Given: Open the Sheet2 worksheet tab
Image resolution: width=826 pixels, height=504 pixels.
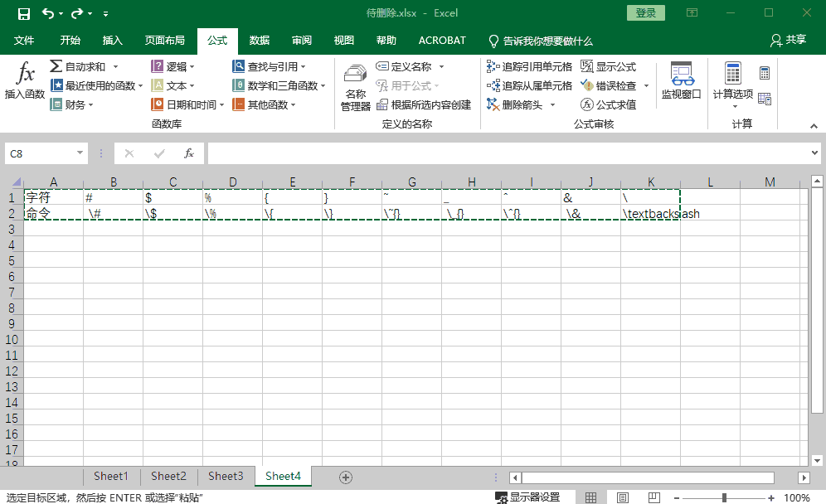Looking at the screenshot, I should (x=168, y=477).
